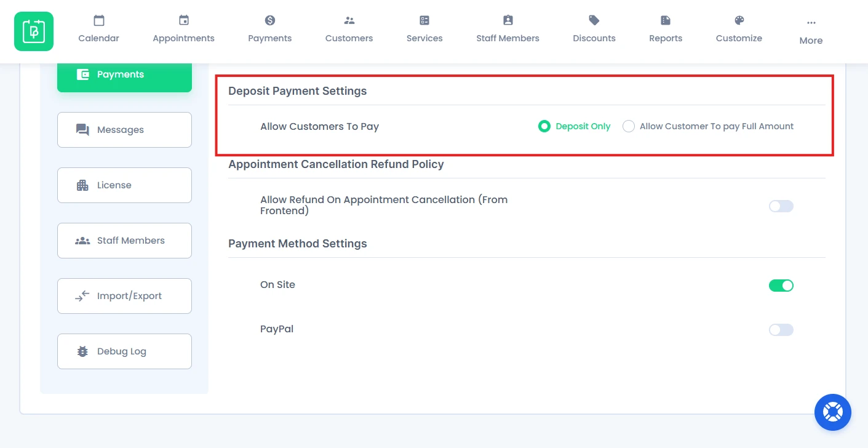Select the Deposit Only radio button

coord(544,126)
